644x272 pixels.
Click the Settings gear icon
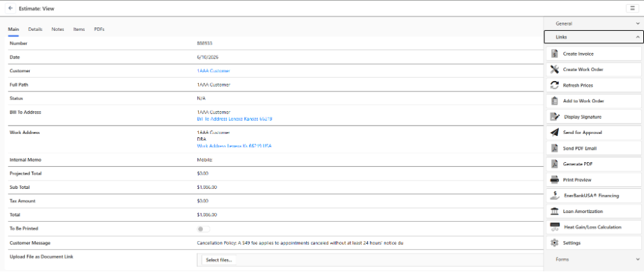click(x=555, y=243)
